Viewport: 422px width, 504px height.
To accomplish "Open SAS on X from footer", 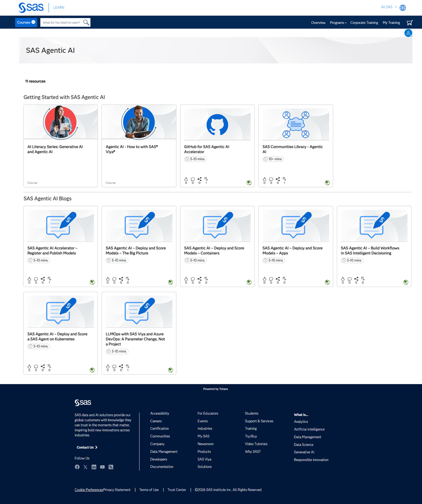I will (86, 467).
